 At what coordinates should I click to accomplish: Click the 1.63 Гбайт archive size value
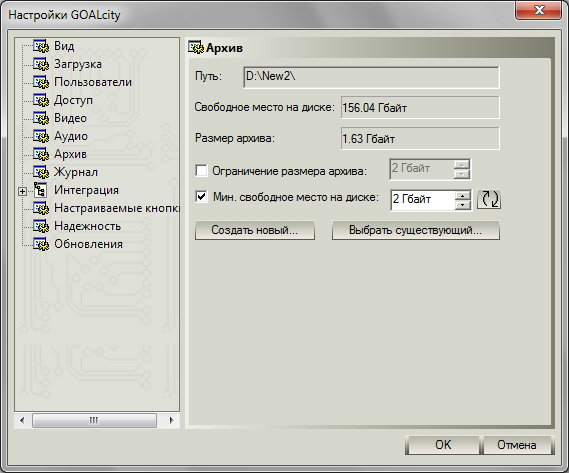tap(420, 138)
